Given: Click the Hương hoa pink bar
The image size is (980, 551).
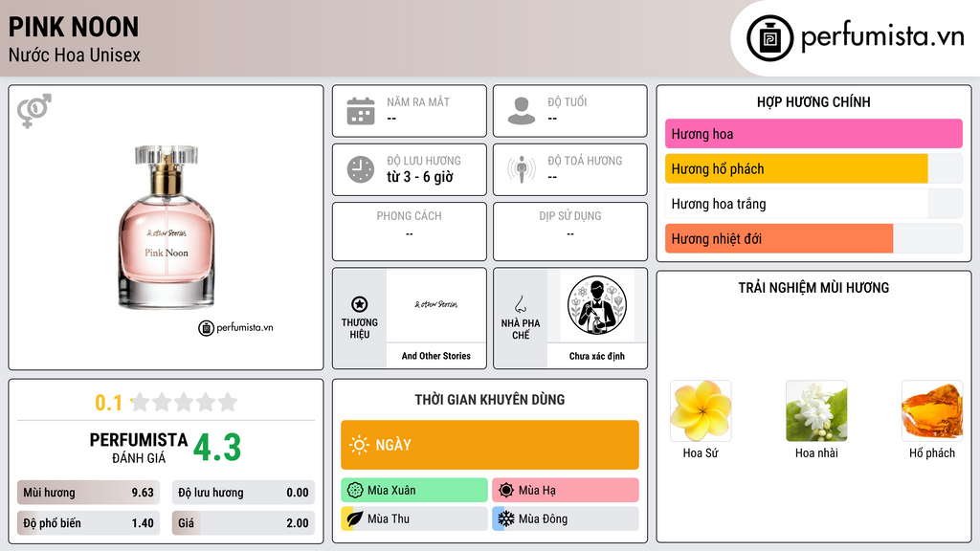Looking at the screenshot, I should 813,134.
